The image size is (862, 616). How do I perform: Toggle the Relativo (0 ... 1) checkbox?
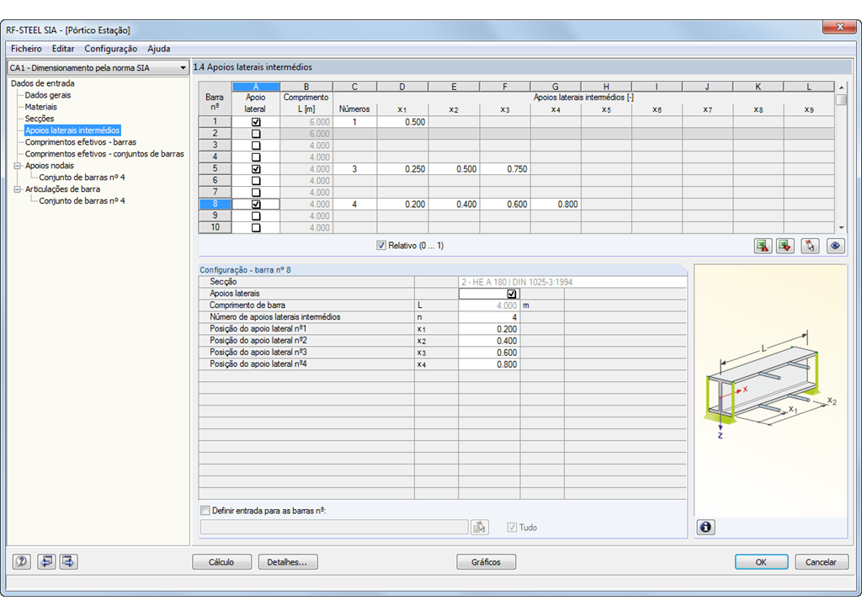coord(381,246)
